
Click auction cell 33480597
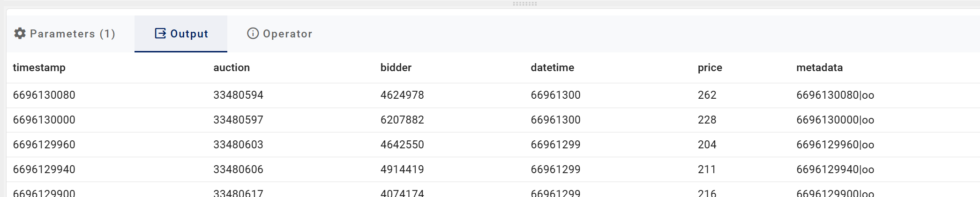[238, 120]
